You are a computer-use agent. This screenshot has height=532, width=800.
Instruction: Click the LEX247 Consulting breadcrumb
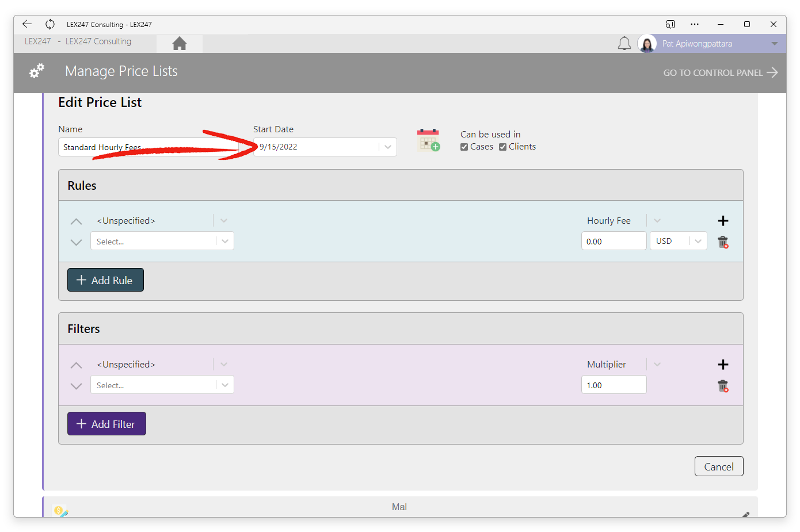pyautogui.click(x=98, y=41)
